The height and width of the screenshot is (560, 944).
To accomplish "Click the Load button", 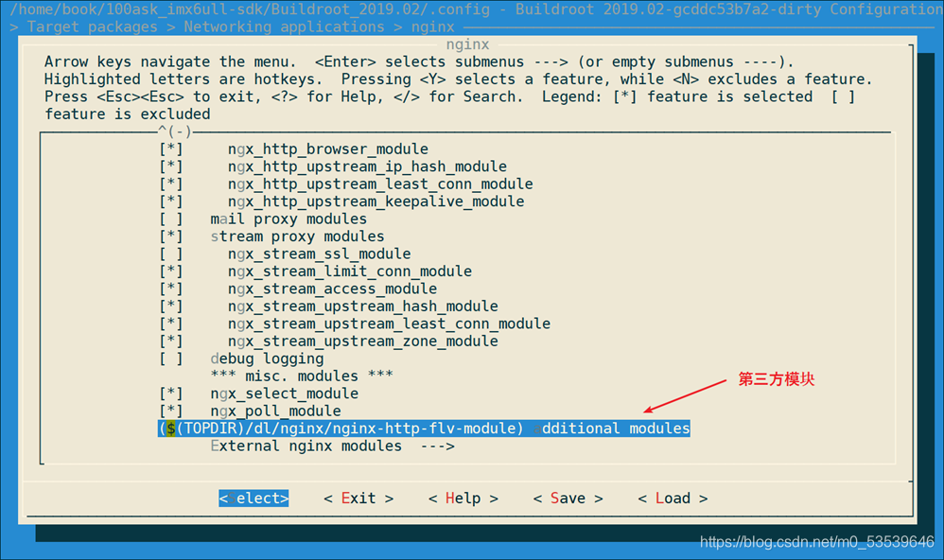I will tap(673, 498).
